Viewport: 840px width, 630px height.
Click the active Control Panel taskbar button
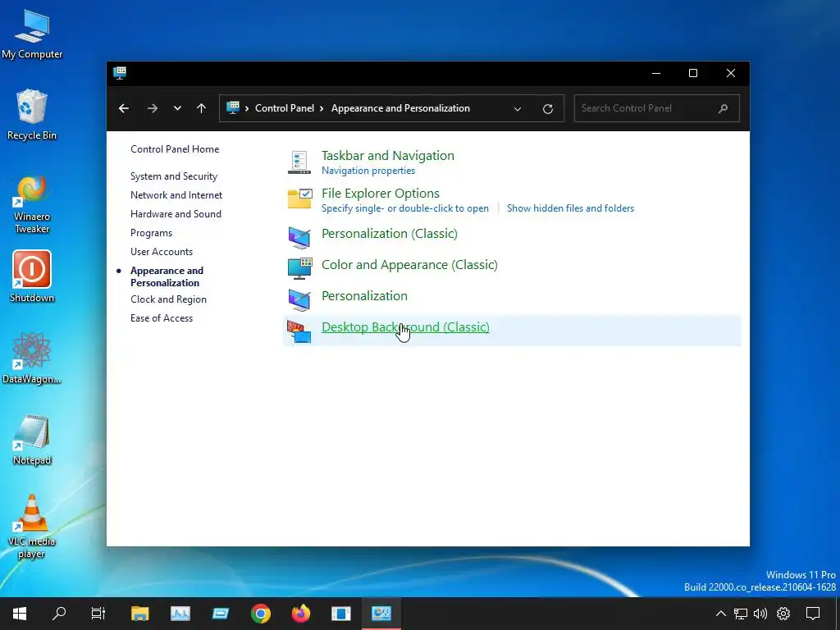tap(381, 614)
